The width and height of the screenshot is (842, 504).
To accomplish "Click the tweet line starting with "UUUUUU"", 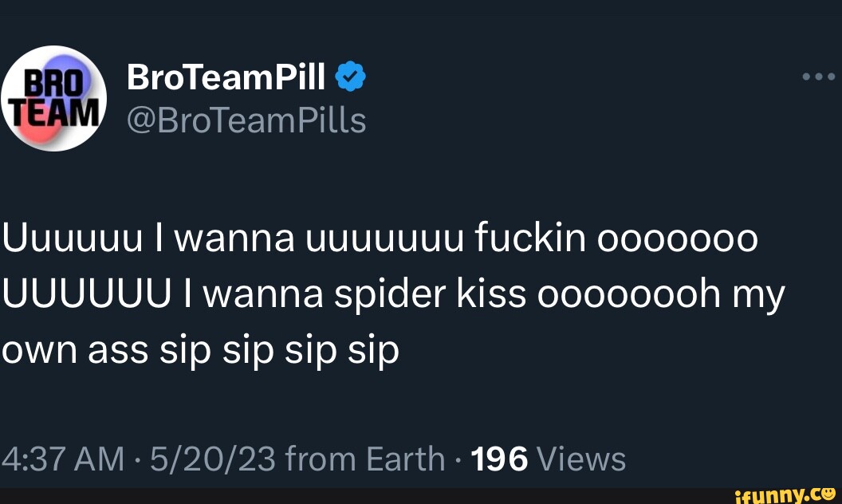I will click(x=392, y=295).
